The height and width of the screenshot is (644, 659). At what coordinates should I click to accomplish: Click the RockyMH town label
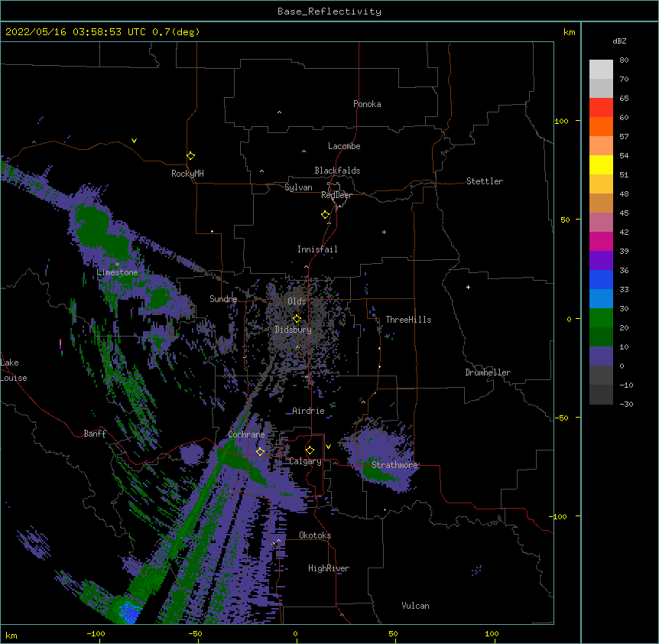[187, 173]
